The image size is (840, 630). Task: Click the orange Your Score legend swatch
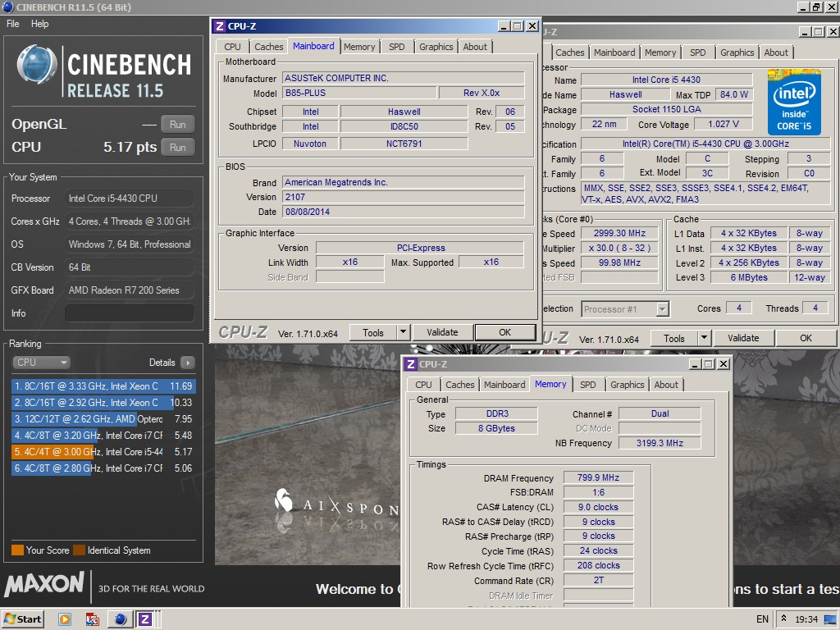coord(18,550)
